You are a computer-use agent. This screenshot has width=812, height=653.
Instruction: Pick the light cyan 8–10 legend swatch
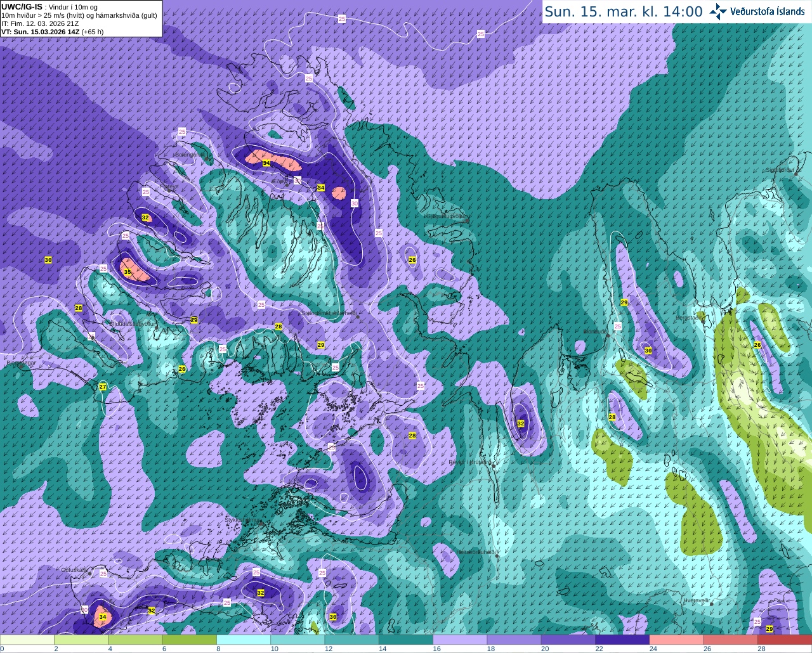click(244, 640)
